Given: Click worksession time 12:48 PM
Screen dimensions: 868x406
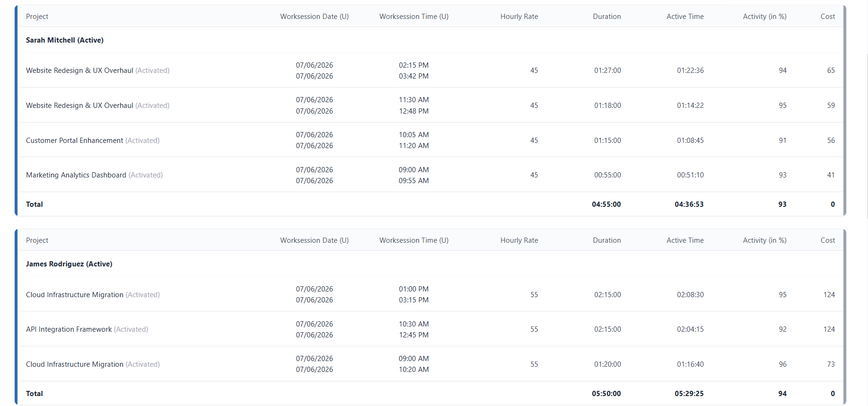Looking at the screenshot, I should coord(414,111).
